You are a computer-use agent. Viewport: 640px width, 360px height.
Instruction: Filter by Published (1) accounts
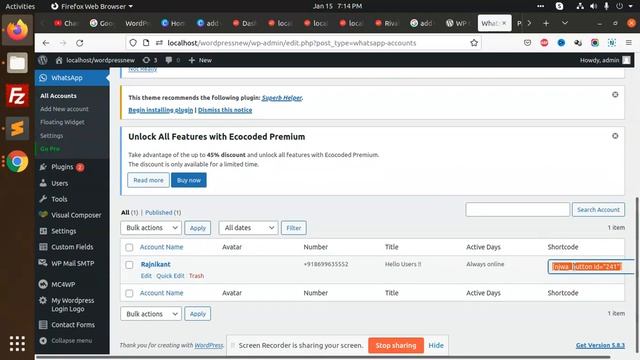[163, 212]
